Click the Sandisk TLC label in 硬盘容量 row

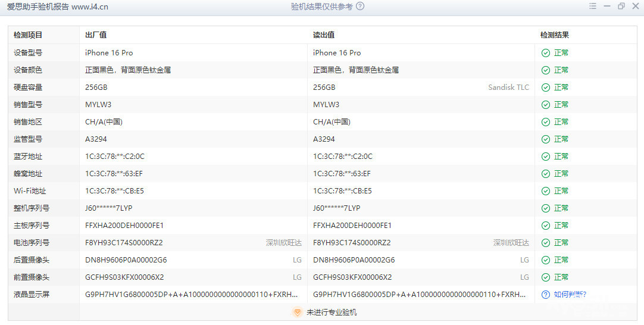(508, 87)
